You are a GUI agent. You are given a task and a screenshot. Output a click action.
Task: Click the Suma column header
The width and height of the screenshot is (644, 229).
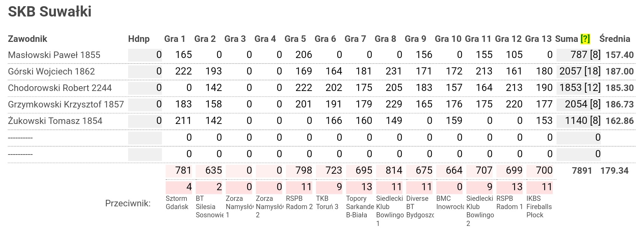(x=567, y=39)
